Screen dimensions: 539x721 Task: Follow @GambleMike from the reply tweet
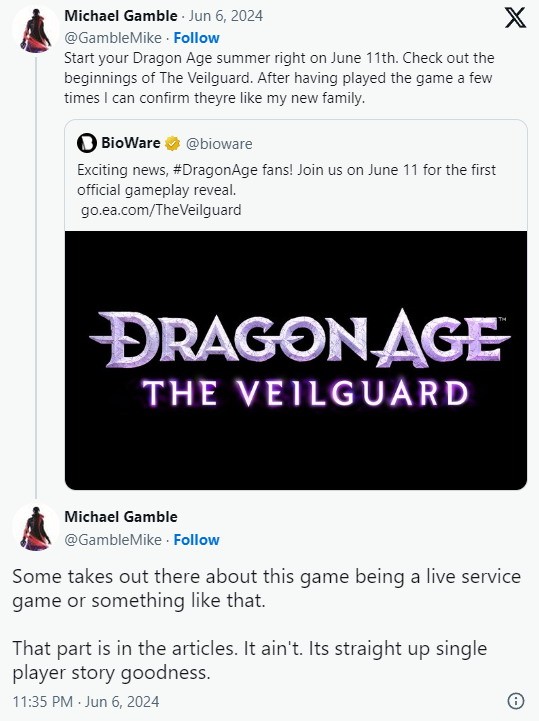click(196, 540)
